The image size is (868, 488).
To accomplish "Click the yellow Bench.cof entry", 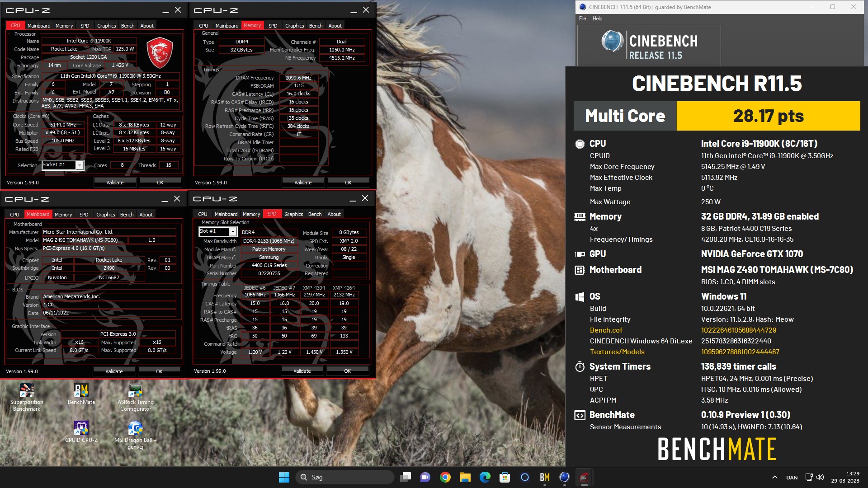I will coord(606,330).
